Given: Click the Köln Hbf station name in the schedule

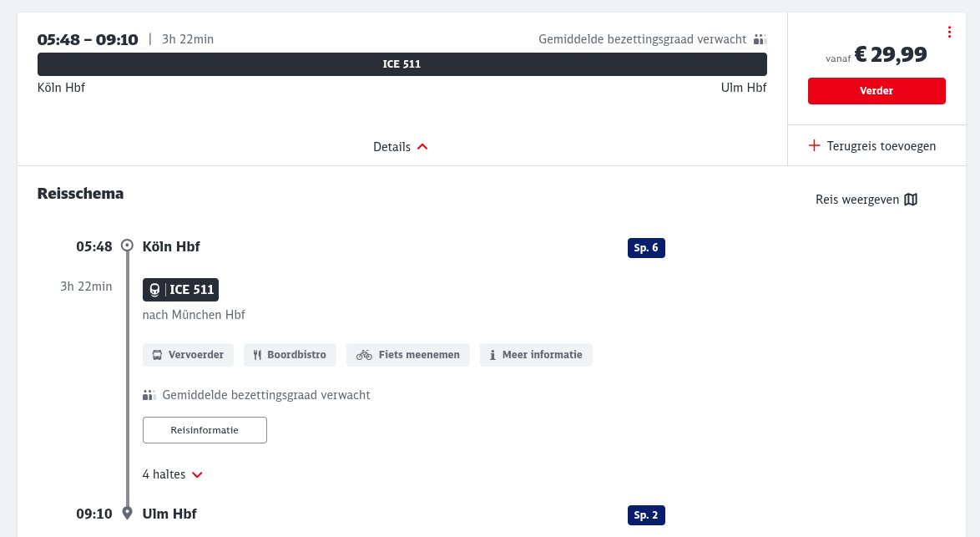Looking at the screenshot, I should [x=171, y=246].
